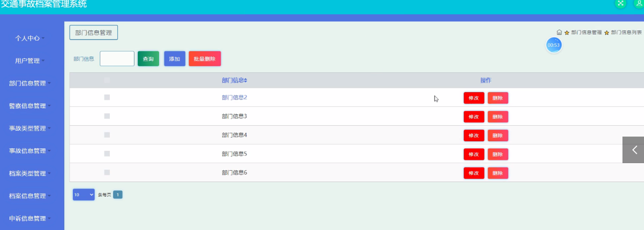Toggle the select-all checkbox in table header
Screen dimensions: 644x230
(x=107, y=80)
